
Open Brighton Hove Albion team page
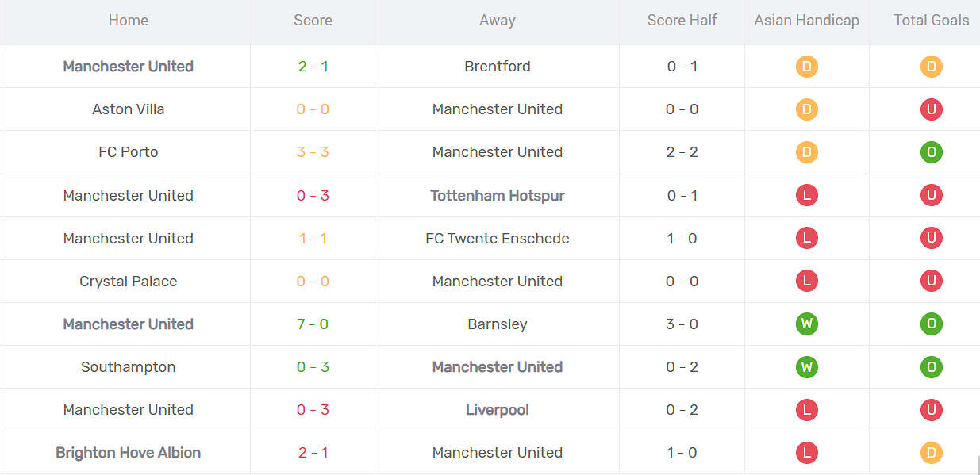click(x=129, y=452)
